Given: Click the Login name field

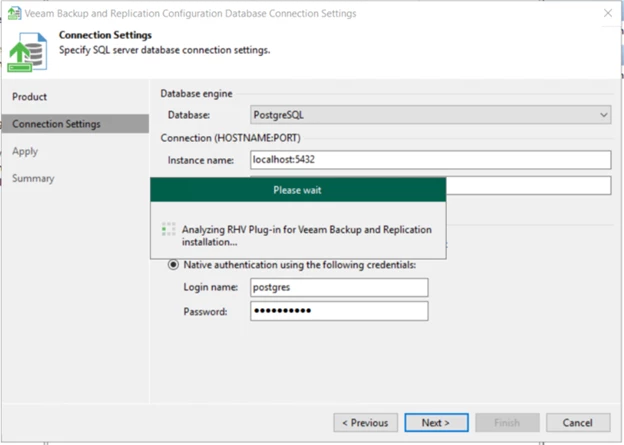Looking at the screenshot, I should click(339, 287).
